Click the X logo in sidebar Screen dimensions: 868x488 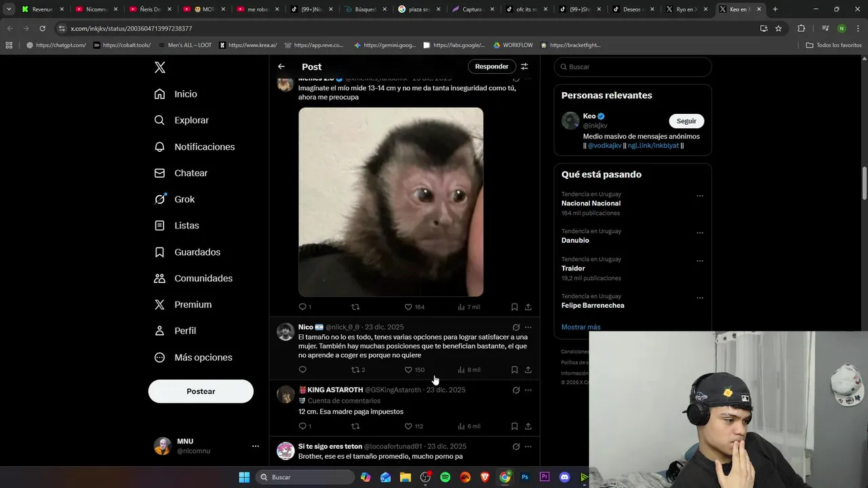(x=160, y=67)
